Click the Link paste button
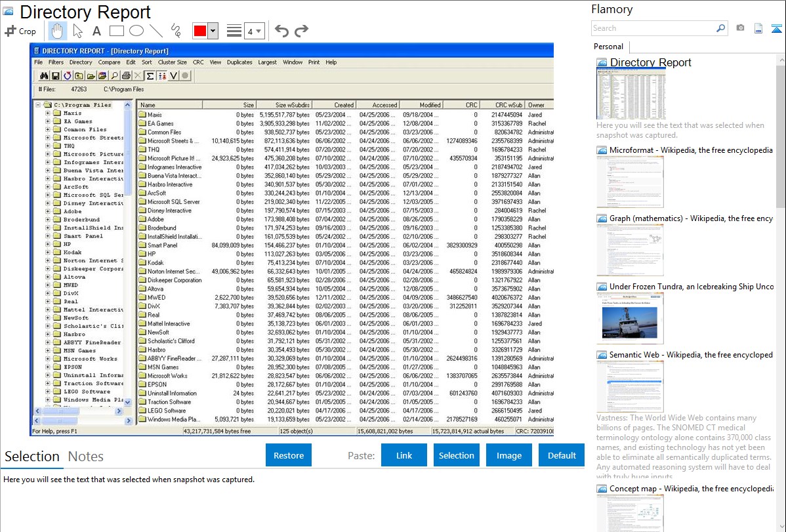The height and width of the screenshot is (532, 786). (x=404, y=455)
